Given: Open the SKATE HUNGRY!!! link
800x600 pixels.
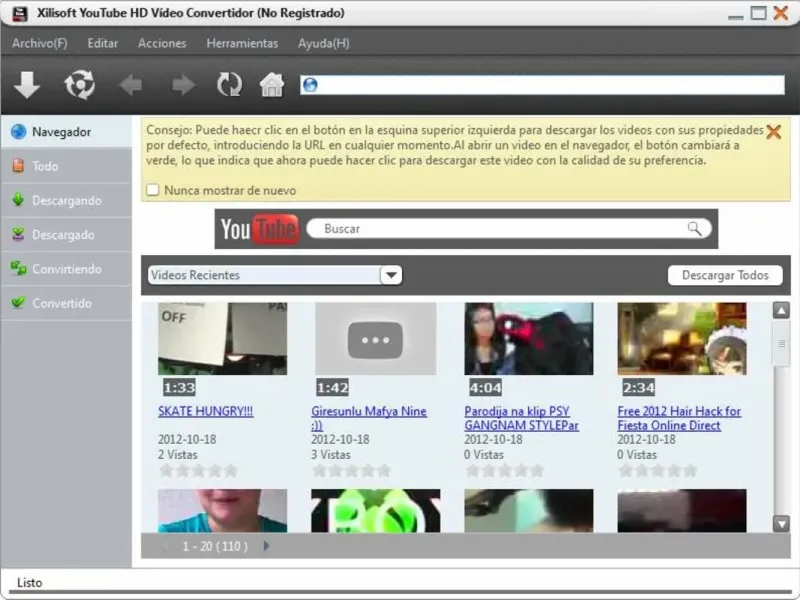Looking at the screenshot, I should pos(206,411).
